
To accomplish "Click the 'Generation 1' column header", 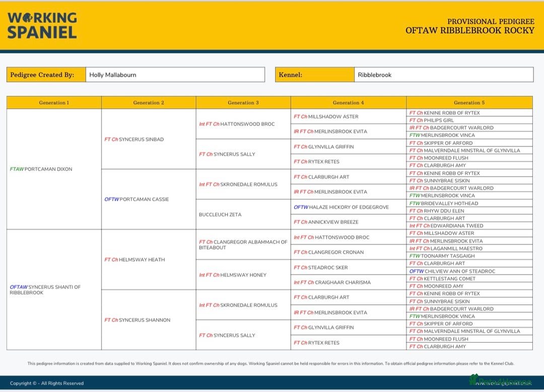I will pos(54,103).
